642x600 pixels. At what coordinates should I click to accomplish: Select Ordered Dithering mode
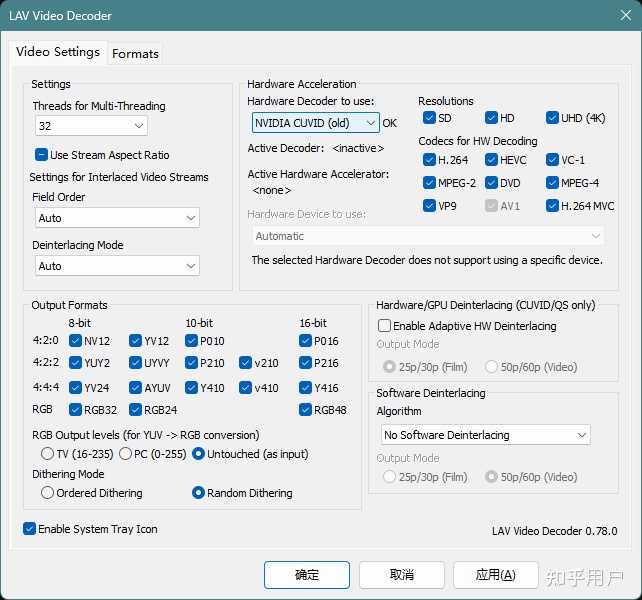pyautogui.click(x=48, y=493)
